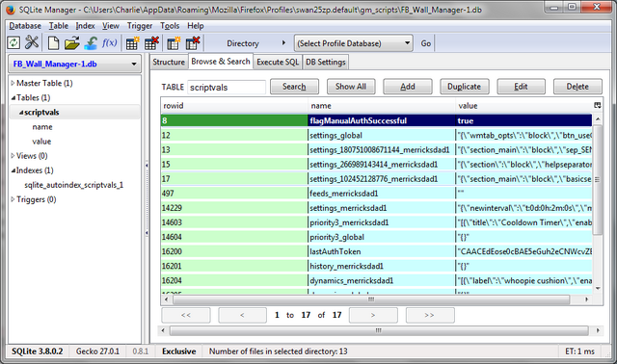Click the TABLE scriptvals text field
This screenshot has width=617, height=364.
pos(227,88)
